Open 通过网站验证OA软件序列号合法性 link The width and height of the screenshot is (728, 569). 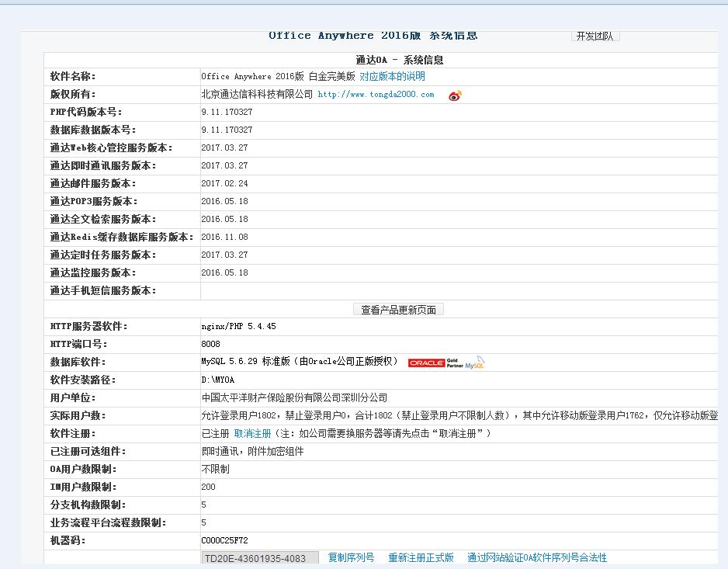coord(536,558)
